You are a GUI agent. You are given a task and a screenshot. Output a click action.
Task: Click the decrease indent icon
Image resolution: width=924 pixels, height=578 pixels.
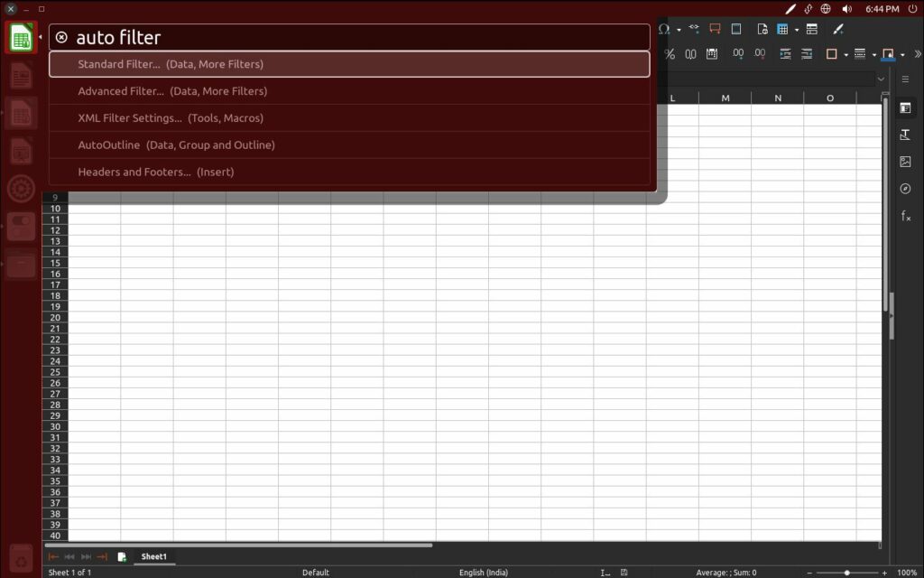[x=807, y=54]
